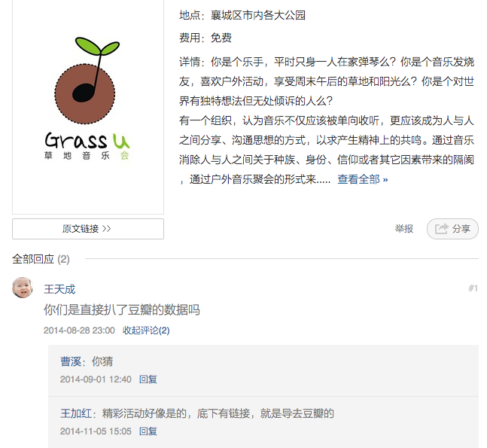
Task: Click the green sprout leaves on the logo
Action: click(x=97, y=46)
